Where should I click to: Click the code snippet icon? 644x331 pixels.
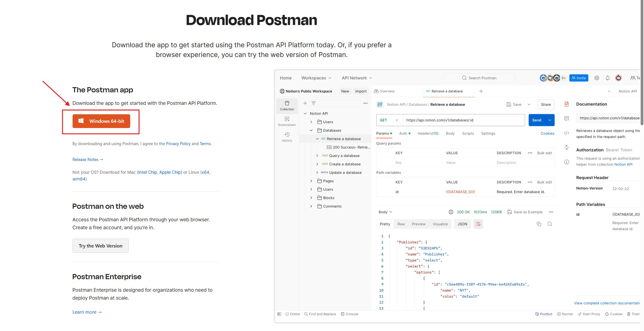point(567,133)
